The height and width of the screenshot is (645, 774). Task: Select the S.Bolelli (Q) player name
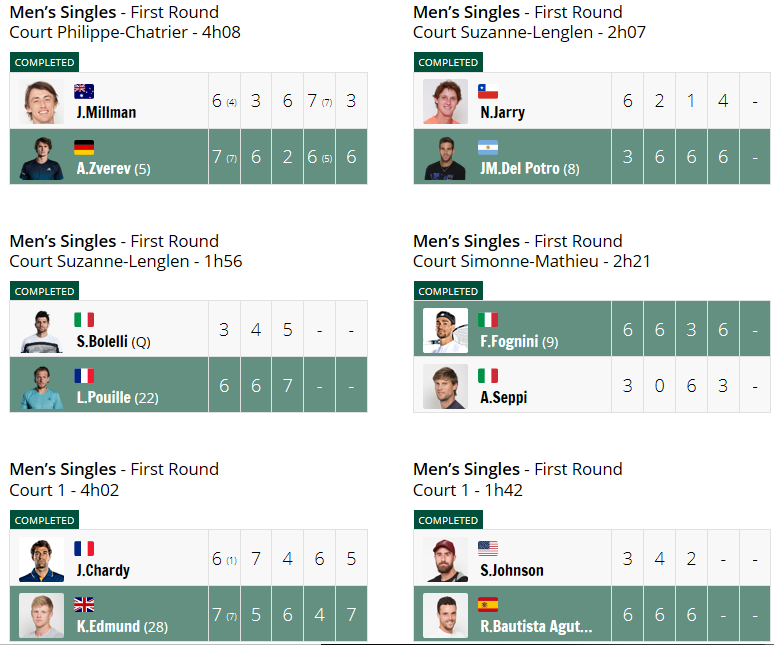[x=114, y=341]
